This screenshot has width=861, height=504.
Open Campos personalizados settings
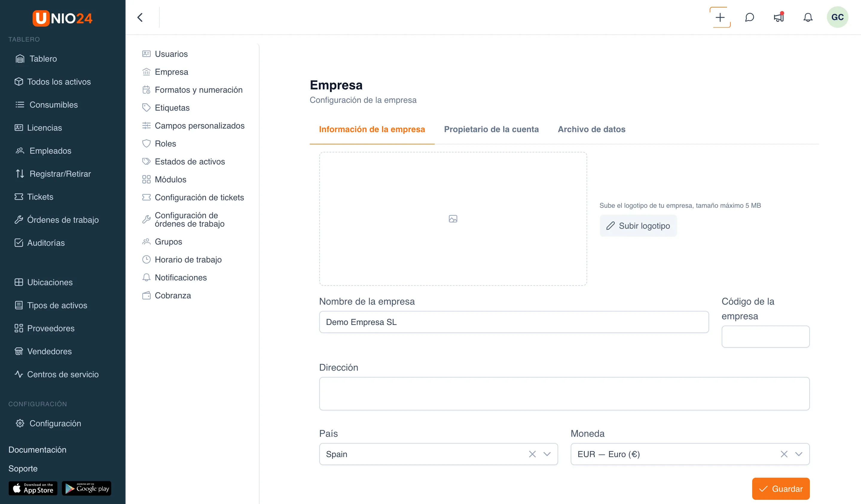coord(193,126)
